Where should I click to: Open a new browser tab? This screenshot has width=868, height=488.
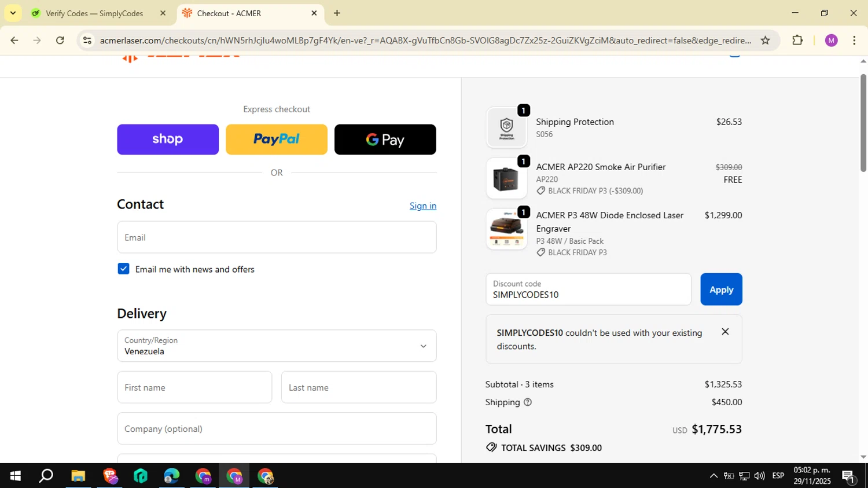[337, 13]
